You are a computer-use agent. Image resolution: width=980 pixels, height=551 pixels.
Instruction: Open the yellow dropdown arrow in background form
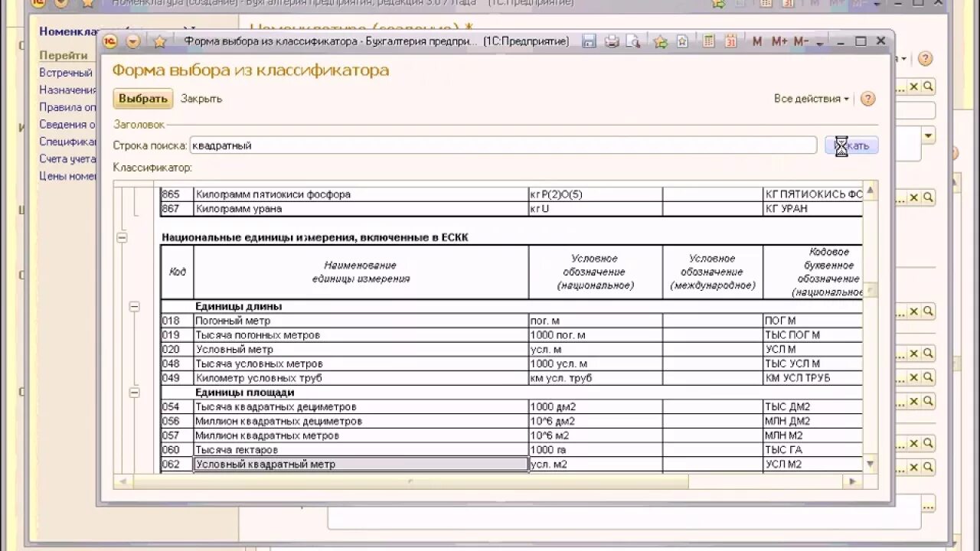[x=929, y=136]
